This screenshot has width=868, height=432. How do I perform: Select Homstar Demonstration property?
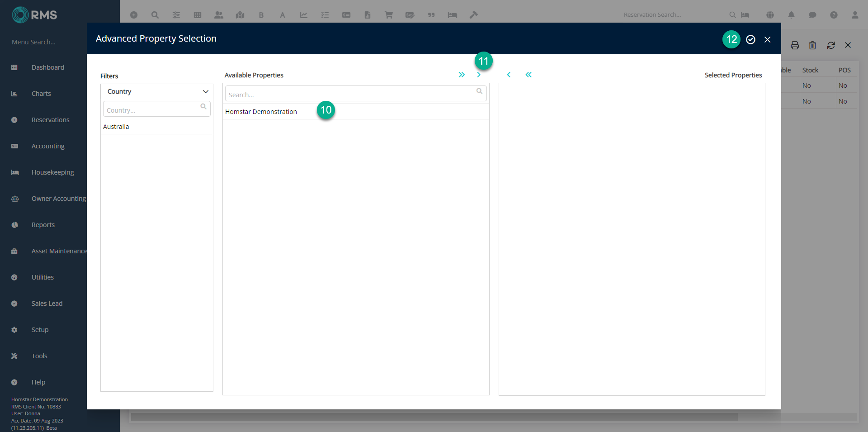coord(261,112)
